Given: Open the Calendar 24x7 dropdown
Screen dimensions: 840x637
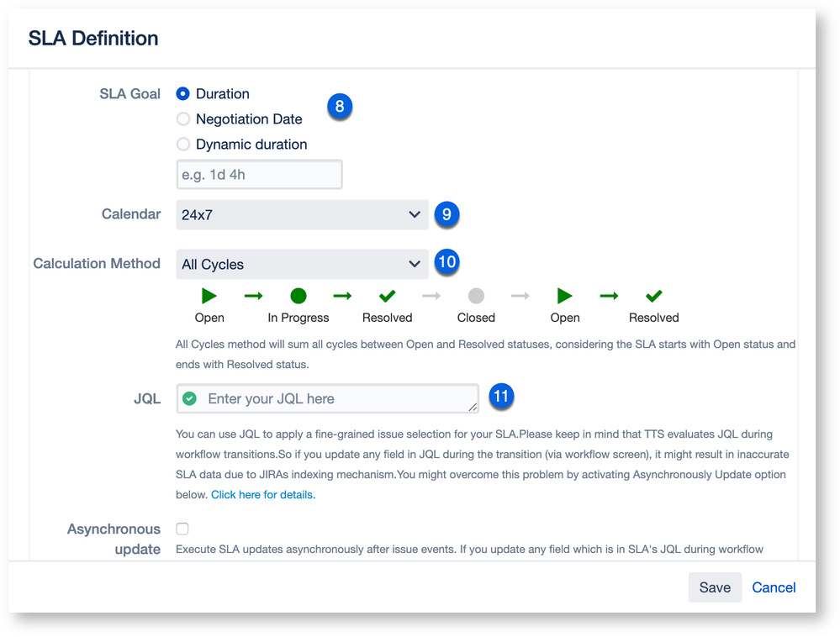Looking at the screenshot, I should point(302,214).
